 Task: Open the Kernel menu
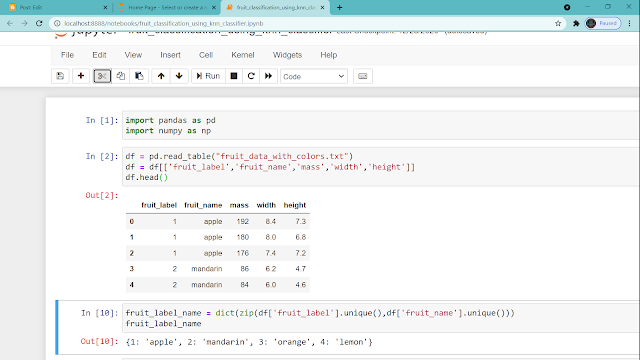(x=242, y=55)
